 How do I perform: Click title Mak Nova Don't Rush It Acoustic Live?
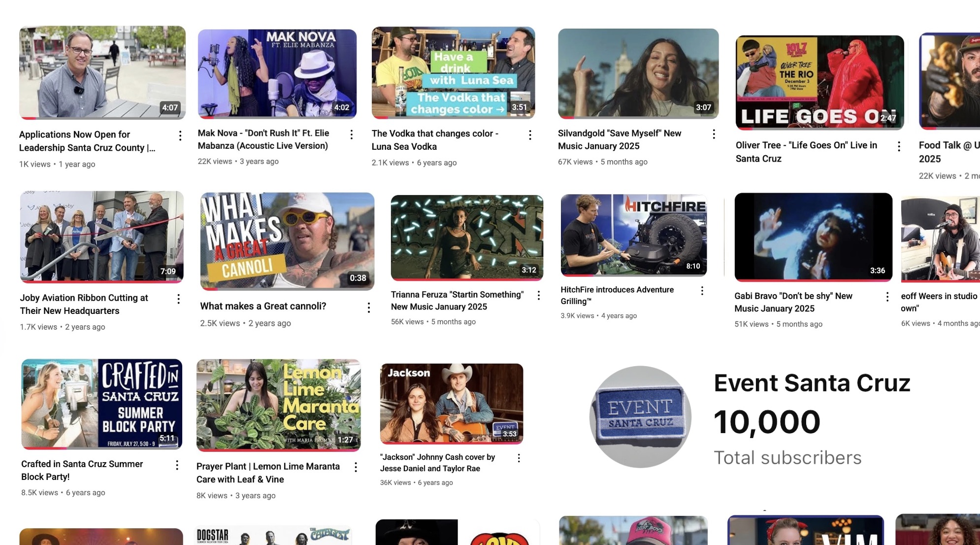[x=263, y=139]
